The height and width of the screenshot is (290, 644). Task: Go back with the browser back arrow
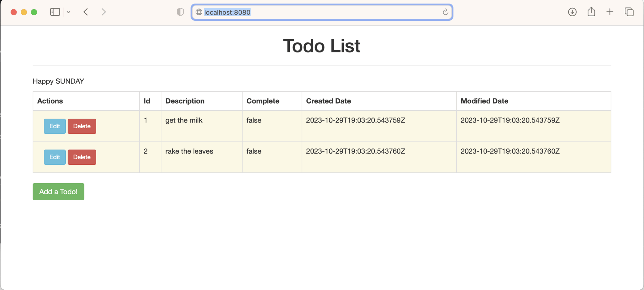point(86,12)
